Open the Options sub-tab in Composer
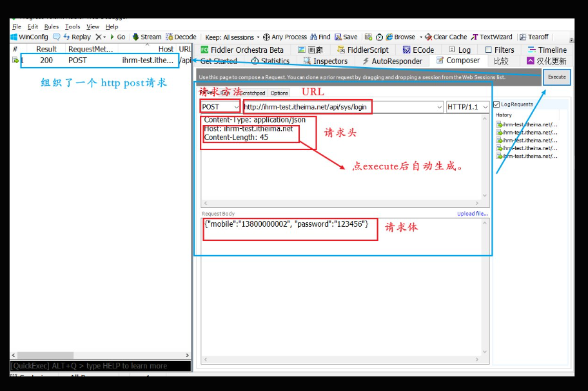Screen dimensions: 588x391 click(279, 93)
